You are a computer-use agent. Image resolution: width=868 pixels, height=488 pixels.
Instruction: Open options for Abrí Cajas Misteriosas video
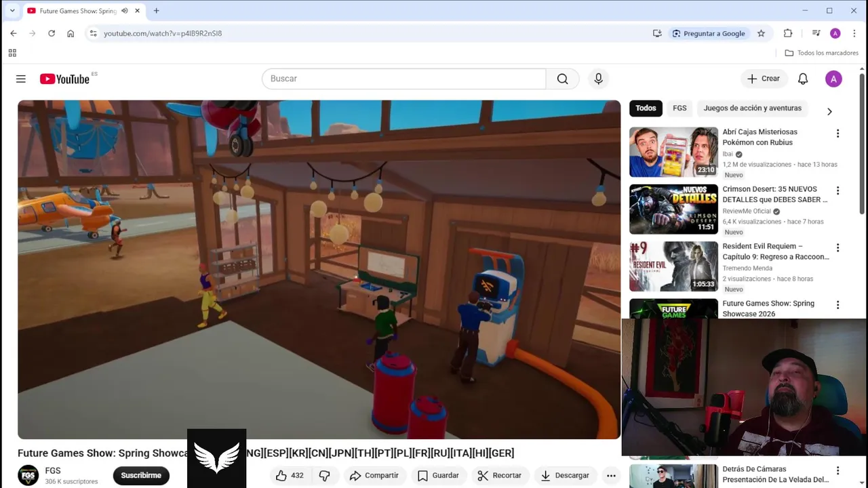(x=837, y=134)
